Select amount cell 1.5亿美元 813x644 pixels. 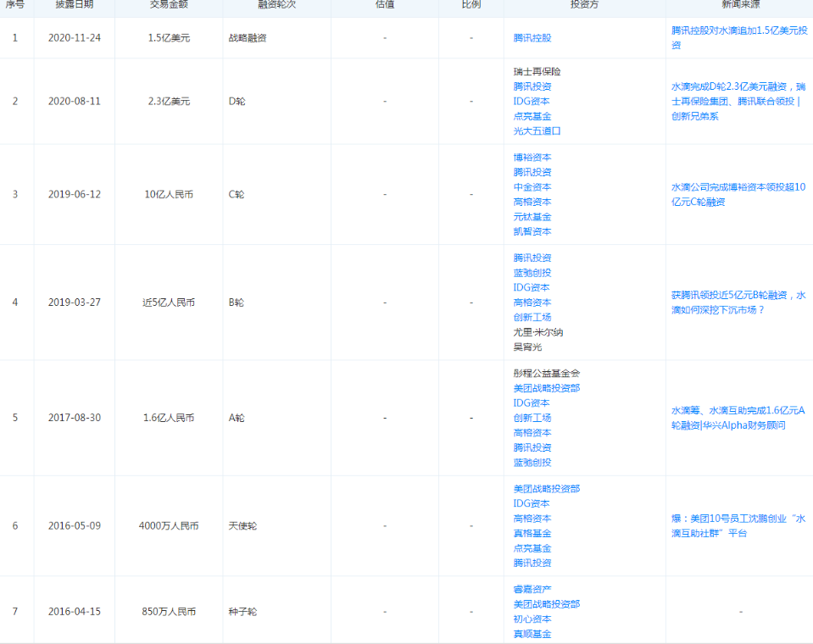[x=169, y=38]
